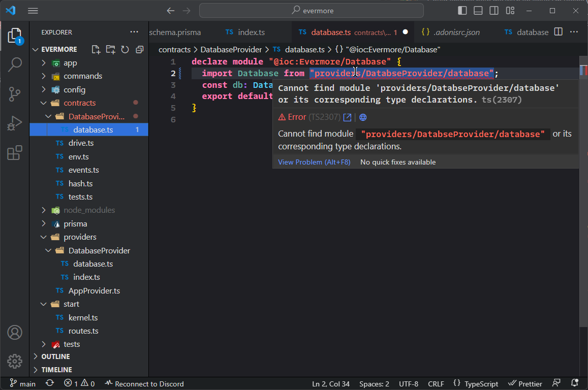Toggle the bottom panel layout button
Image resolution: width=588 pixels, height=390 pixels.
tap(478, 11)
